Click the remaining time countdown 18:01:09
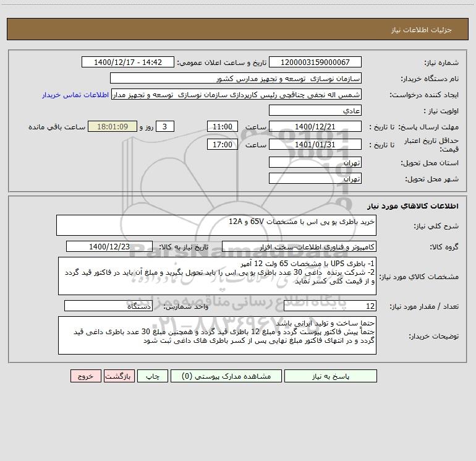This screenshot has width=476, height=461. coord(113,126)
